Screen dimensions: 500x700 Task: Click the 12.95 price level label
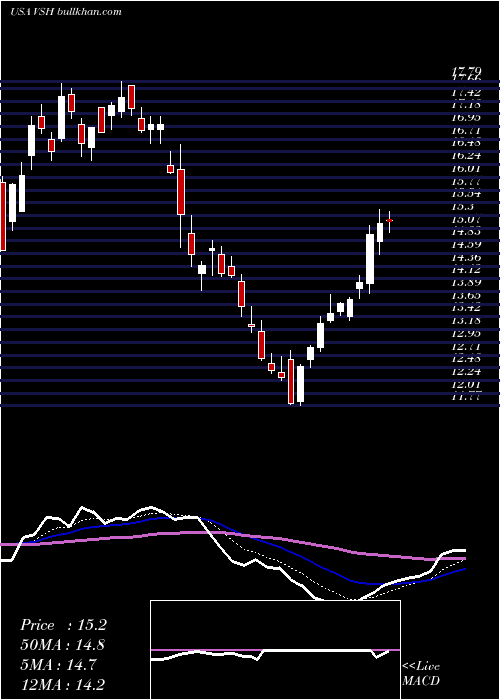[x=466, y=333]
